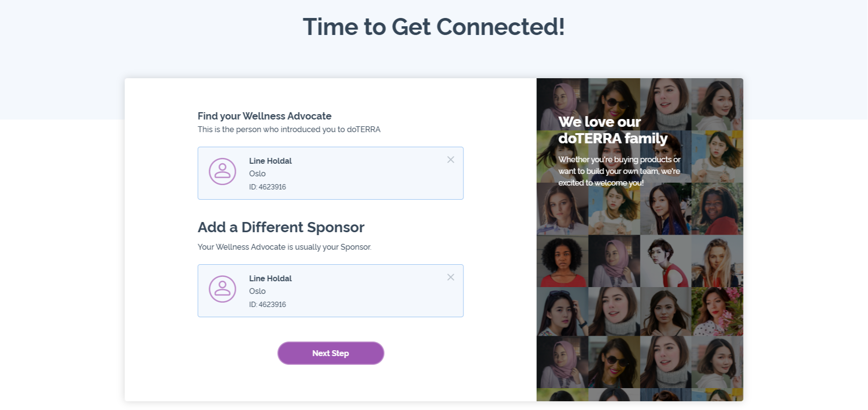Click the Sponsor profile avatar icon
The image size is (868, 410).
(x=222, y=289)
